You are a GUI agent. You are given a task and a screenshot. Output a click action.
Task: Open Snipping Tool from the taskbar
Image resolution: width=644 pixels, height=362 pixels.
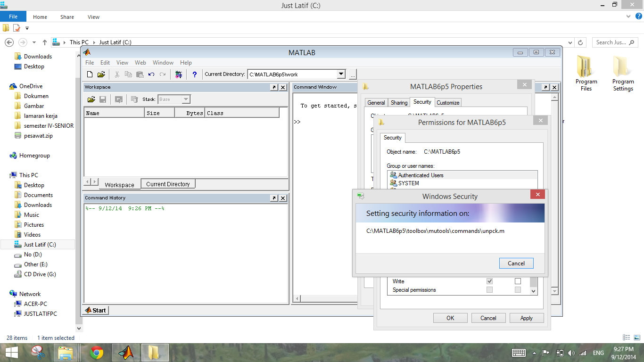click(38, 353)
